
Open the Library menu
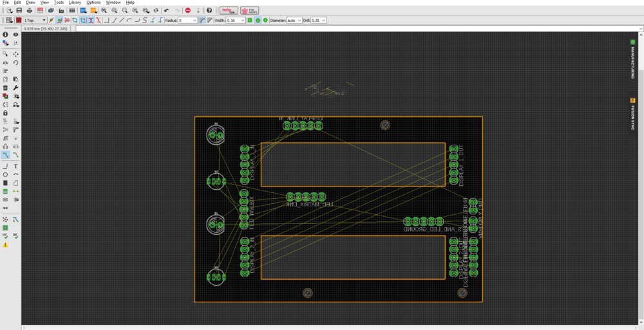75,3
